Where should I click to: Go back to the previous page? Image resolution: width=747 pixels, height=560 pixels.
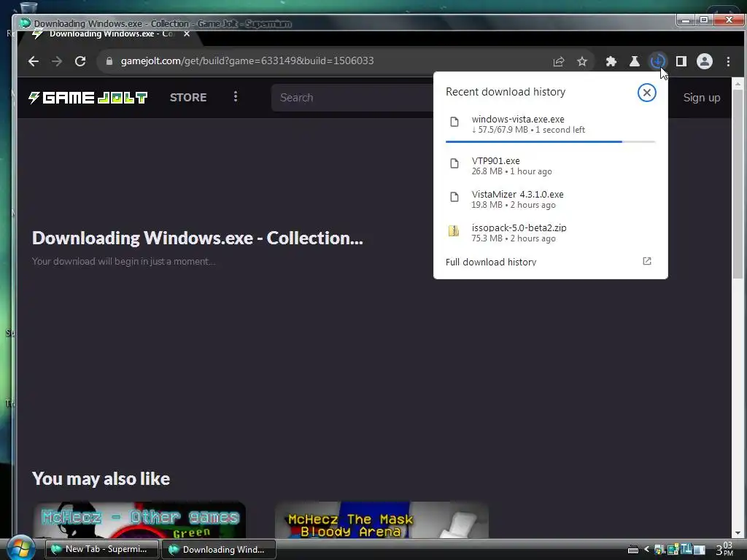pos(34,61)
